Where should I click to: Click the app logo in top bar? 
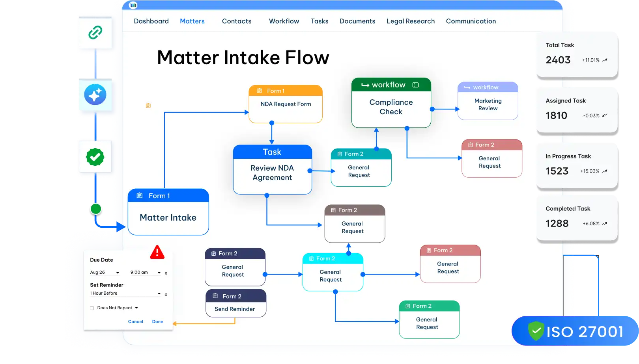pyautogui.click(x=133, y=5)
